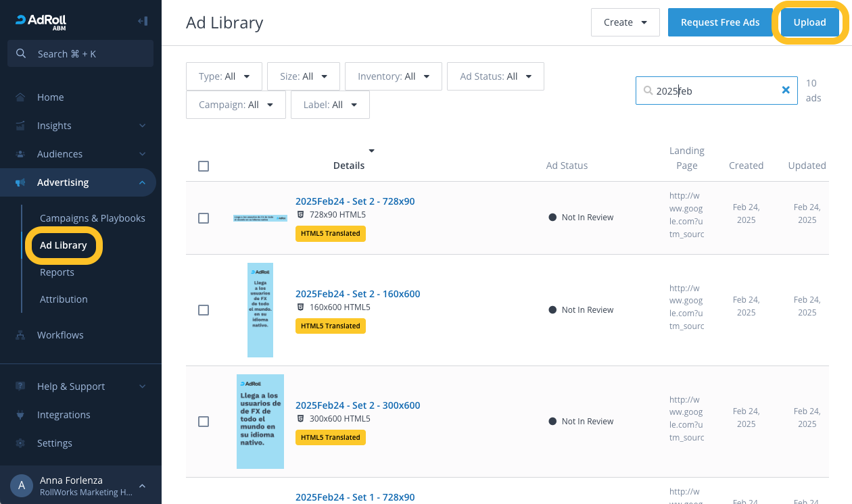Screen dimensions: 852x504
Task: Select the checkbox for the 160x600 ad
Action: tap(204, 309)
